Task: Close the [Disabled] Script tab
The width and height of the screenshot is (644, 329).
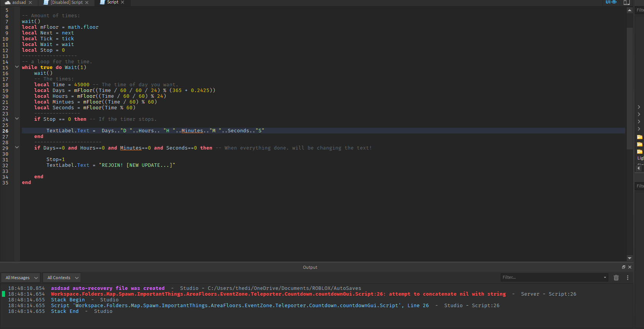Action: pyautogui.click(x=87, y=3)
